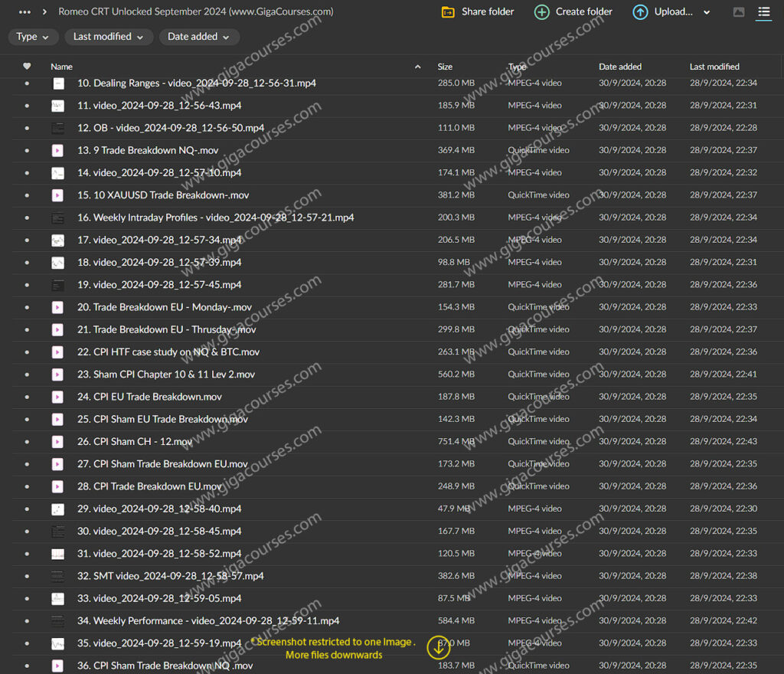Click the 13. 9 Trade Breakdown NQ file icon
Image resolution: width=784 pixels, height=674 pixels.
(58, 151)
